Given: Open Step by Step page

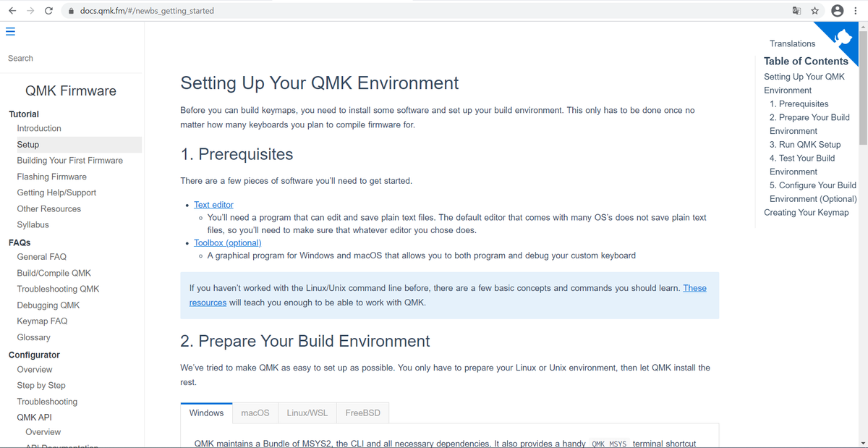Looking at the screenshot, I should coord(41,385).
